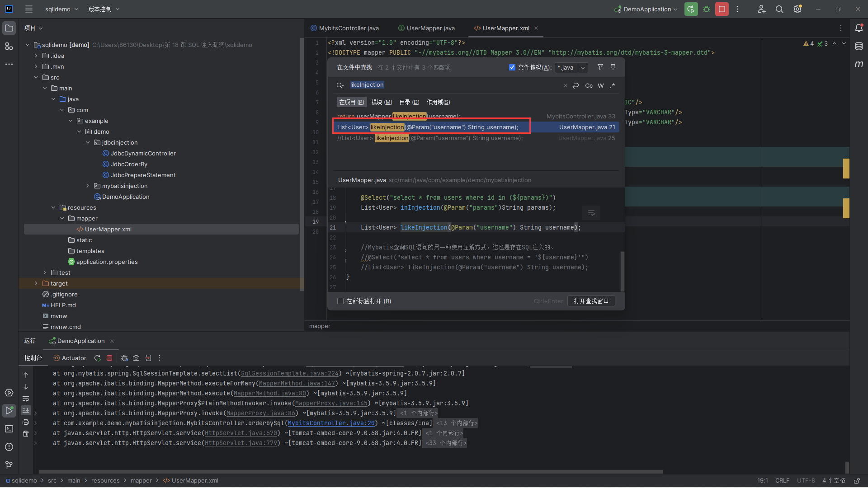This screenshot has width=868, height=488.
Task: Expand the target folder in project tree
Action: 36,283
